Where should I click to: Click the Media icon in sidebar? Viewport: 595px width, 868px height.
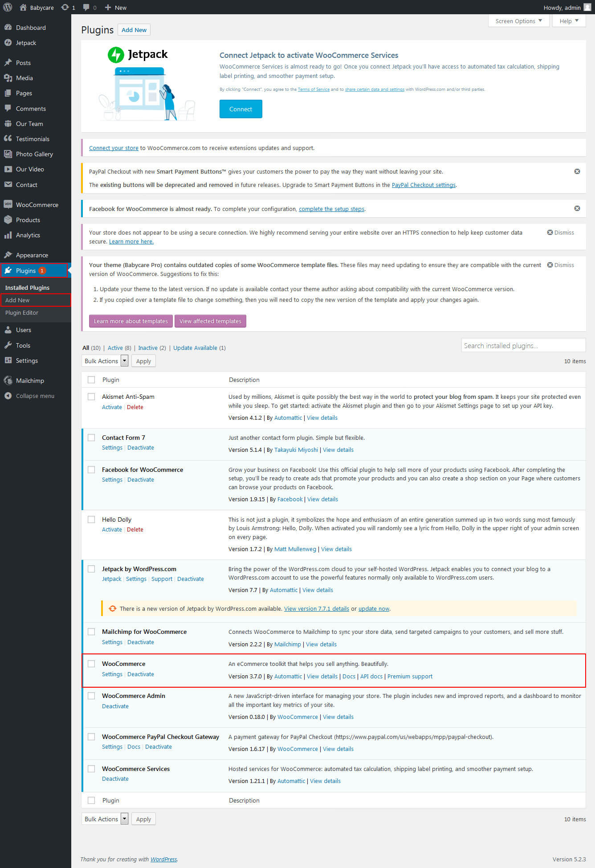click(8, 78)
